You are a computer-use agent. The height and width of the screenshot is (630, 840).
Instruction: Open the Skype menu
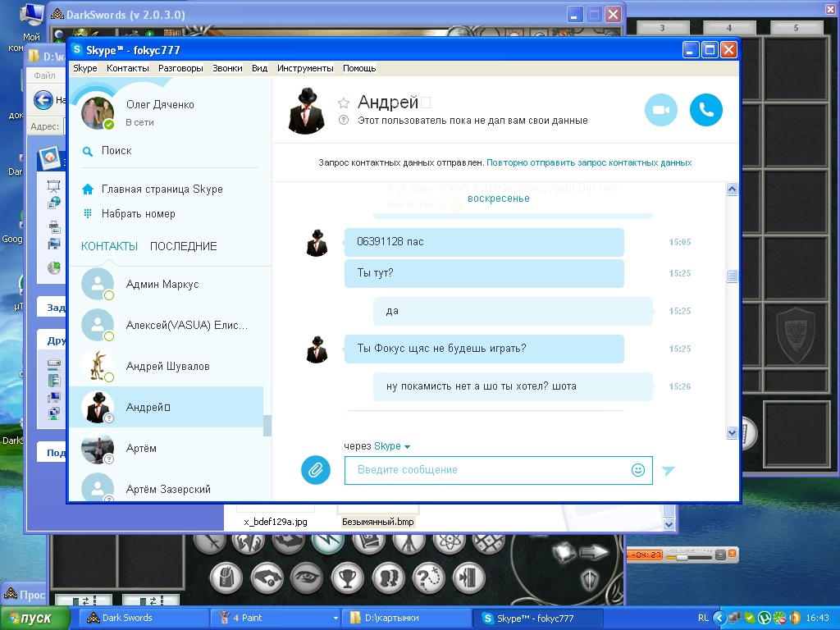[x=85, y=68]
